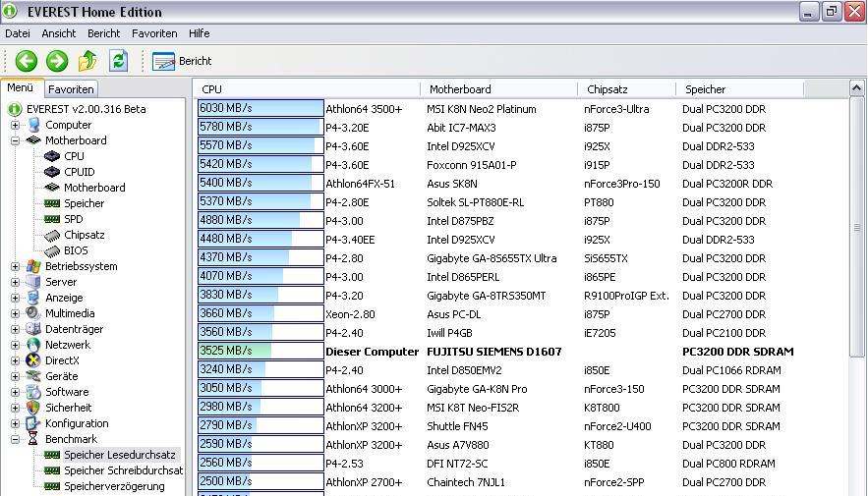Open the Datei menu

[18, 33]
